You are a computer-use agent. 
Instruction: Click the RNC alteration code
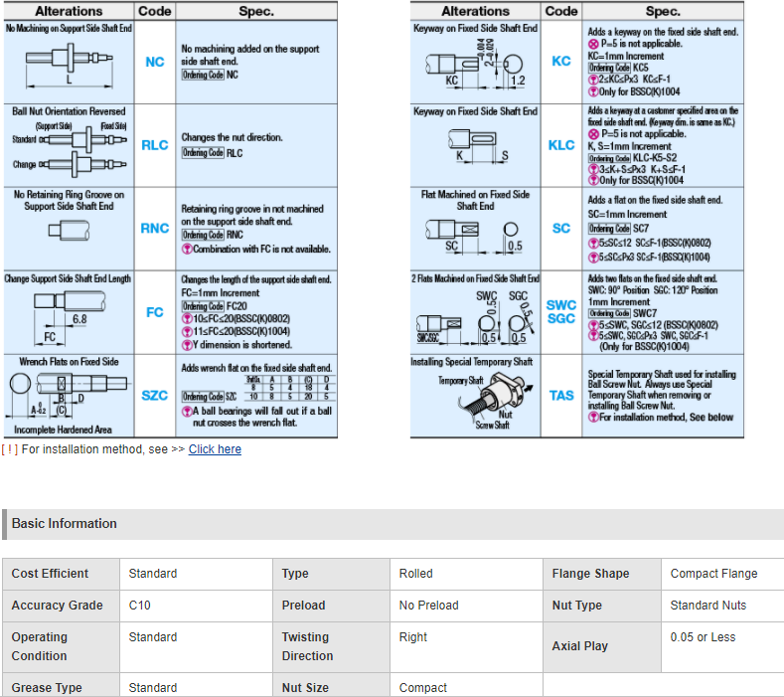click(154, 228)
